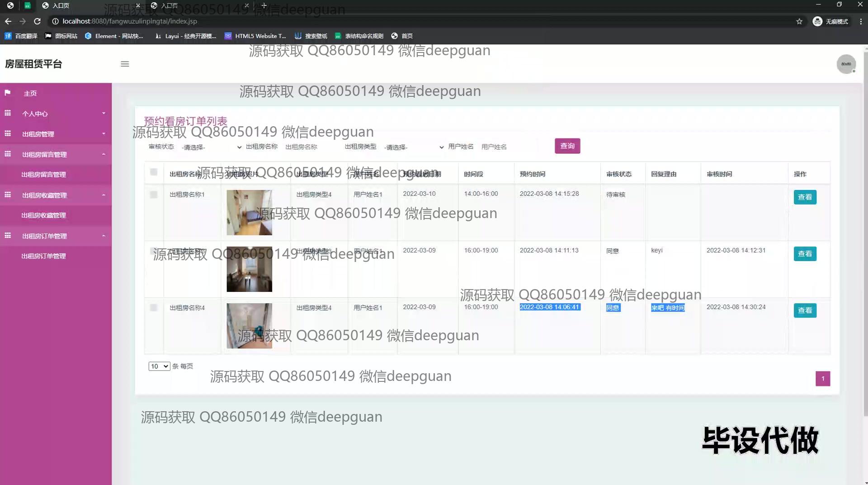Bookmark this page with the star icon
Viewport: 868px width, 485px height.
pyautogui.click(x=799, y=21)
